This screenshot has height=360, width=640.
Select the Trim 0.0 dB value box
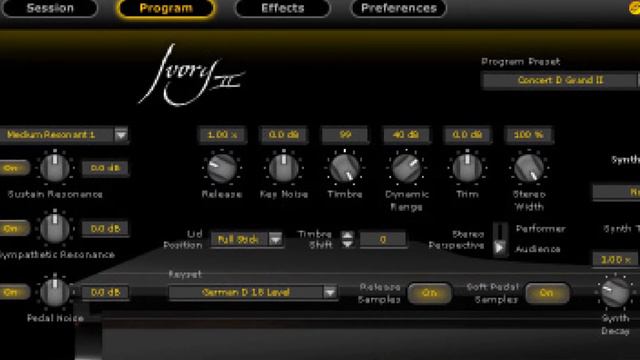[x=467, y=135]
